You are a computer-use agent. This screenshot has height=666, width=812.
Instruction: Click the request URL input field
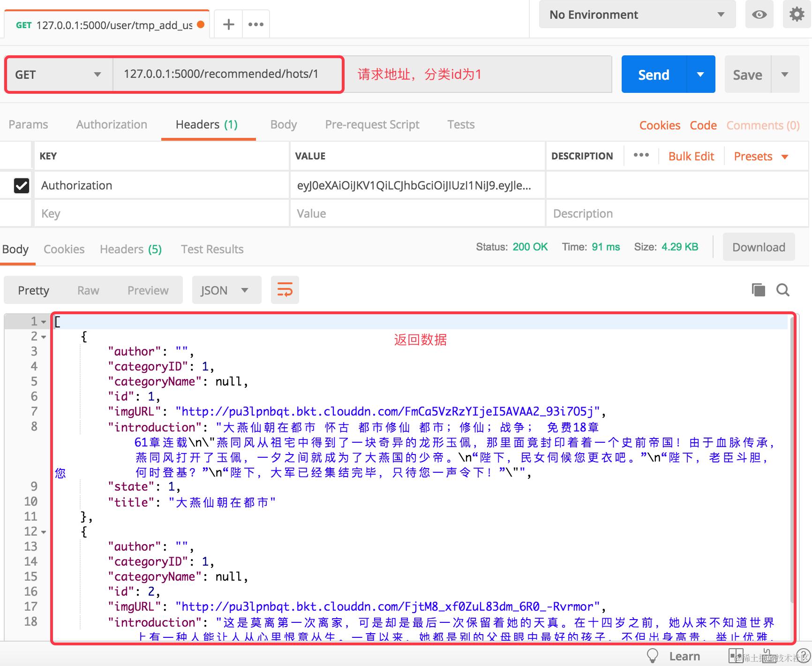(228, 74)
